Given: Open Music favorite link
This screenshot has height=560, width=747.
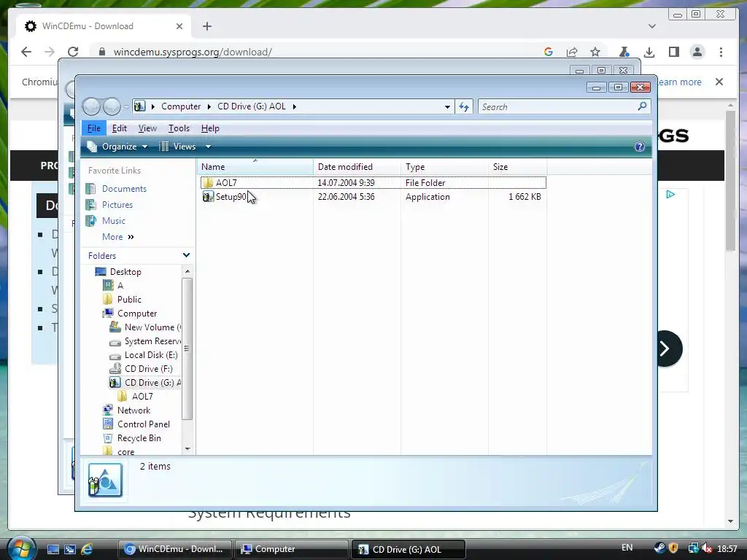Looking at the screenshot, I should click(x=113, y=221).
